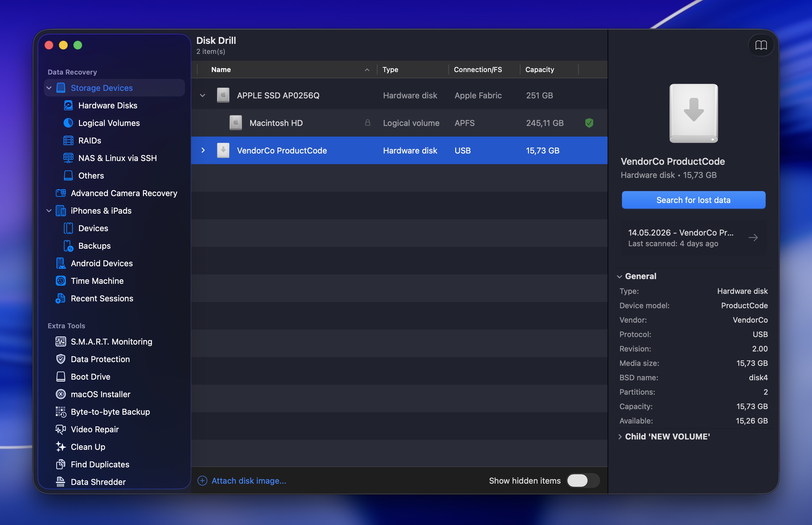The width and height of the screenshot is (812, 525).
Task: Click the Connection/FS column header
Action: coord(484,70)
